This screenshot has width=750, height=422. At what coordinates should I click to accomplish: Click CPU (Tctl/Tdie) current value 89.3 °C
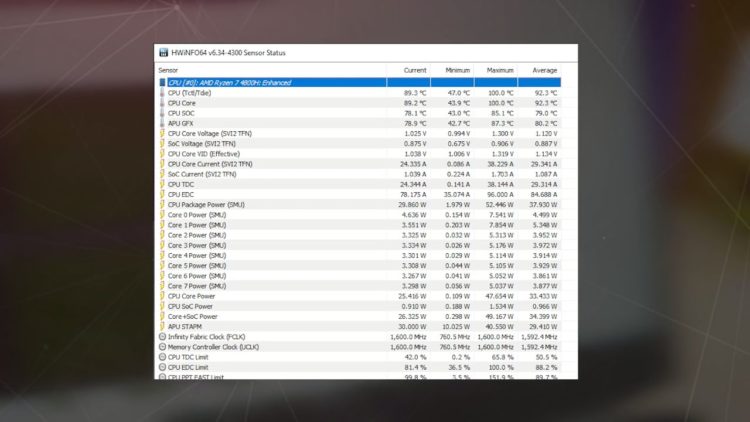(415, 93)
